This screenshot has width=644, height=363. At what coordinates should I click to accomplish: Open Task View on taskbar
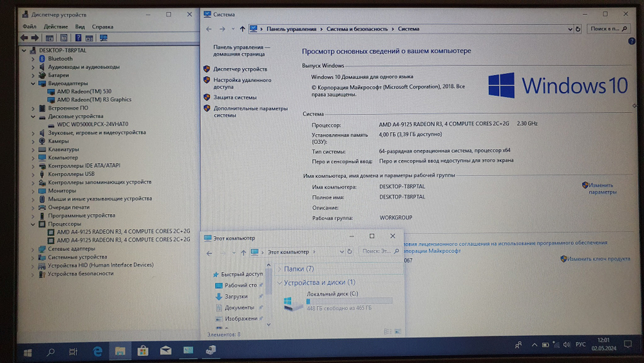pyautogui.click(x=73, y=351)
